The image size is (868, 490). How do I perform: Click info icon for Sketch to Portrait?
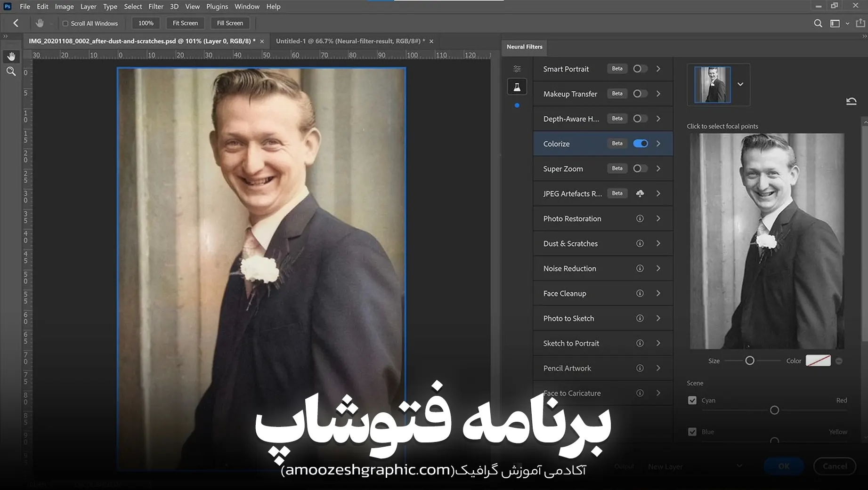click(640, 343)
